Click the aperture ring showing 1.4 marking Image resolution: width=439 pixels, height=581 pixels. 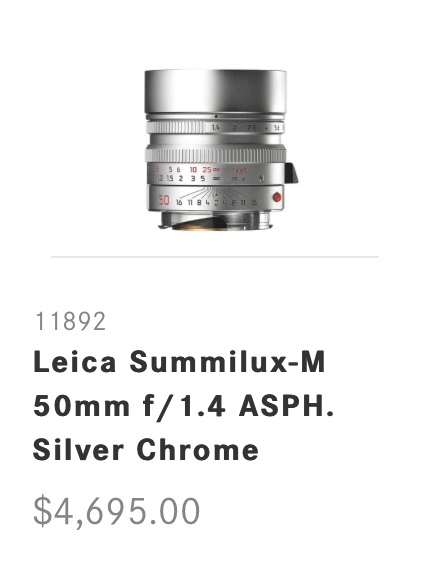(x=216, y=127)
